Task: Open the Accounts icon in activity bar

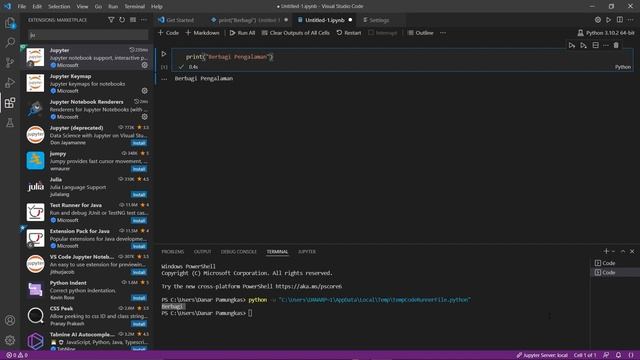Action: tap(10, 320)
